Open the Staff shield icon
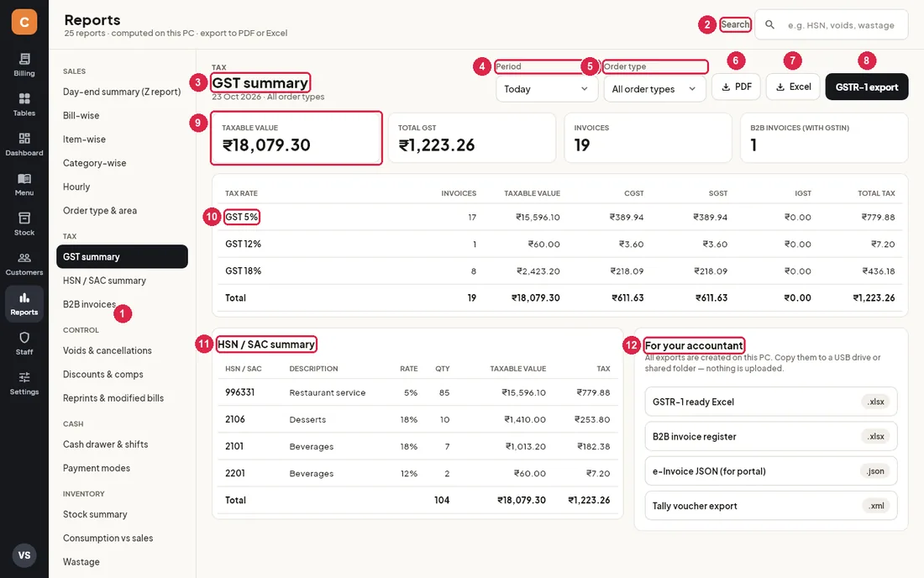 click(24, 338)
